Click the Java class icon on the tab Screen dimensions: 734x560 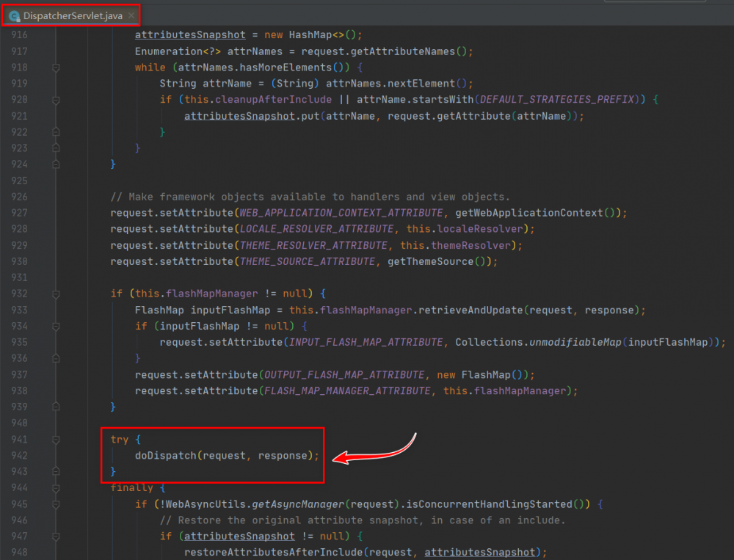pos(15,16)
